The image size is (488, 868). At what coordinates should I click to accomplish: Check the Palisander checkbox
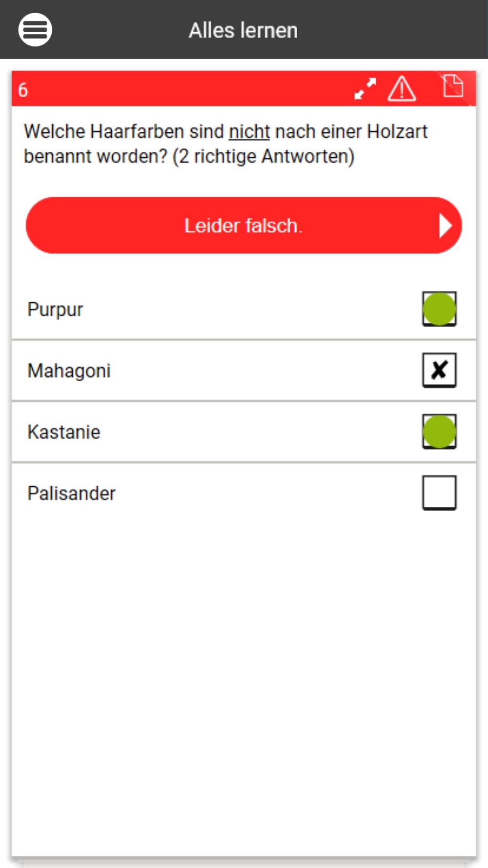click(x=439, y=493)
